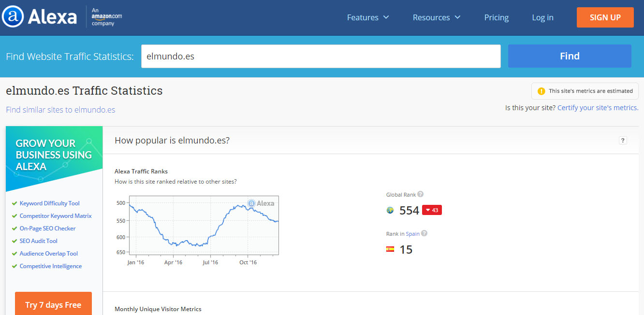Expand the Features dropdown menu
The height and width of the screenshot is (315, 644).
(x=368, y=17)
